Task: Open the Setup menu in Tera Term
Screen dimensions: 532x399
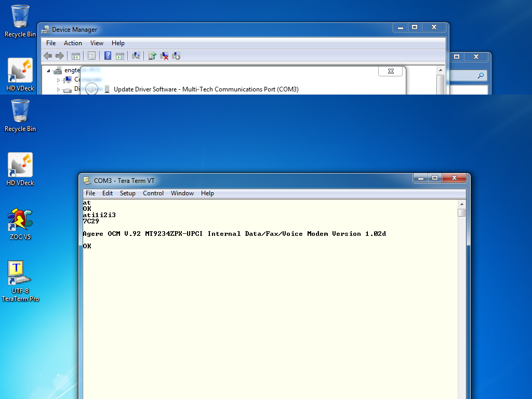Action: point(127,193)
